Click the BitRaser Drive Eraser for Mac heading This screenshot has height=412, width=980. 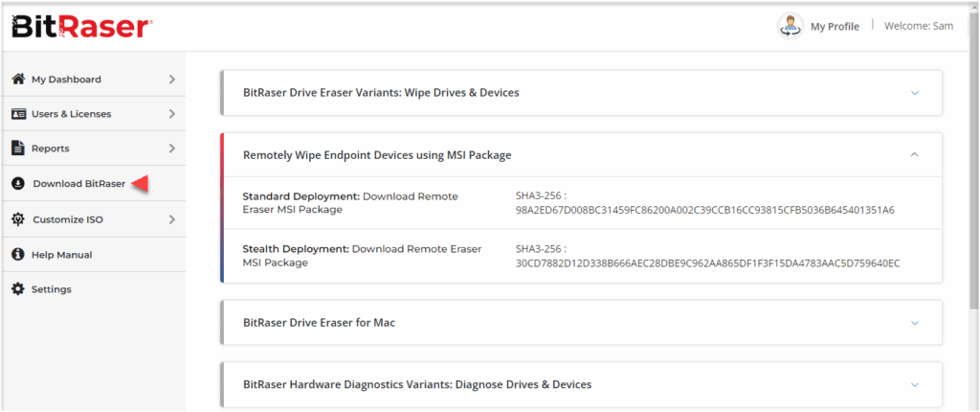click(x=319, y=323)
